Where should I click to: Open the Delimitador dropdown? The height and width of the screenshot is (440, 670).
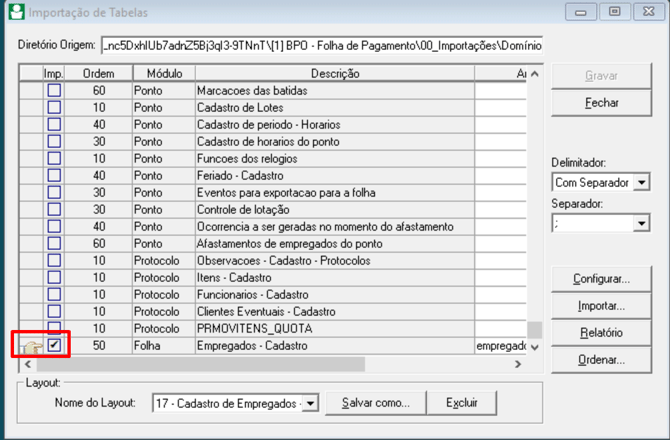tap(641, 182)
